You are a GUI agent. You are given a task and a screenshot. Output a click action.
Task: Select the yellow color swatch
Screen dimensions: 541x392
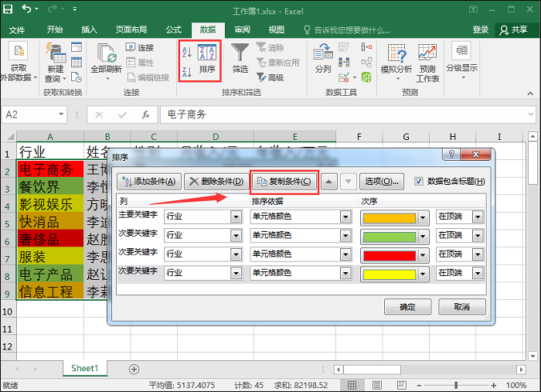click(390, 274)
